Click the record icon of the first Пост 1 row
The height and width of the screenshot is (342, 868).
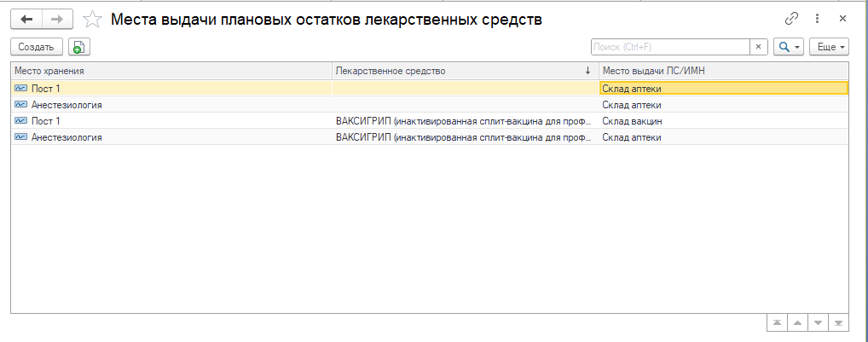[21, 88]
